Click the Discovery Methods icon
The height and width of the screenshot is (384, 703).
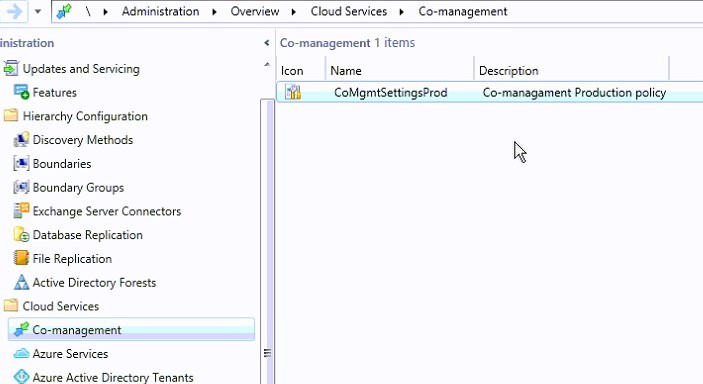(x=21, y=140)
